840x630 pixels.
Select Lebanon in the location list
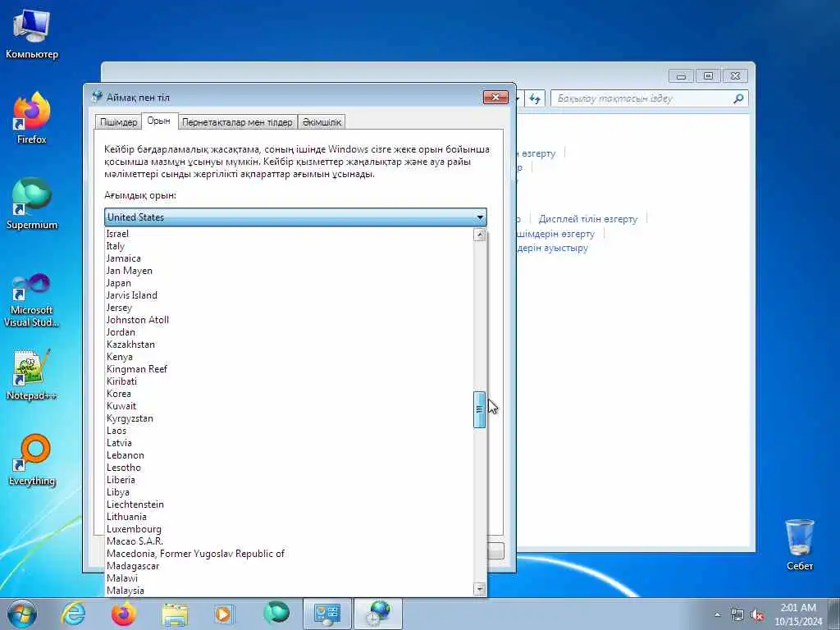[290, 455]
